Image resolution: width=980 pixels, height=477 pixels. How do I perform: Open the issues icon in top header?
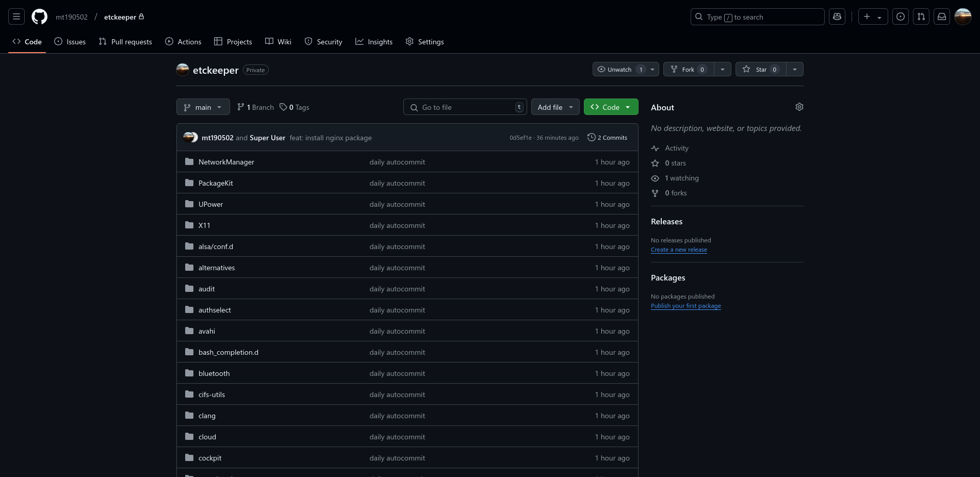click(901, 17)
